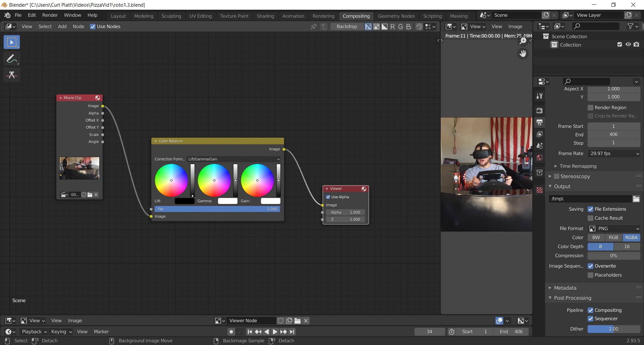This screenshot has height=345, width=644.
Task: Switch to Shading workspace tab
Action: [x=265, y=16]
